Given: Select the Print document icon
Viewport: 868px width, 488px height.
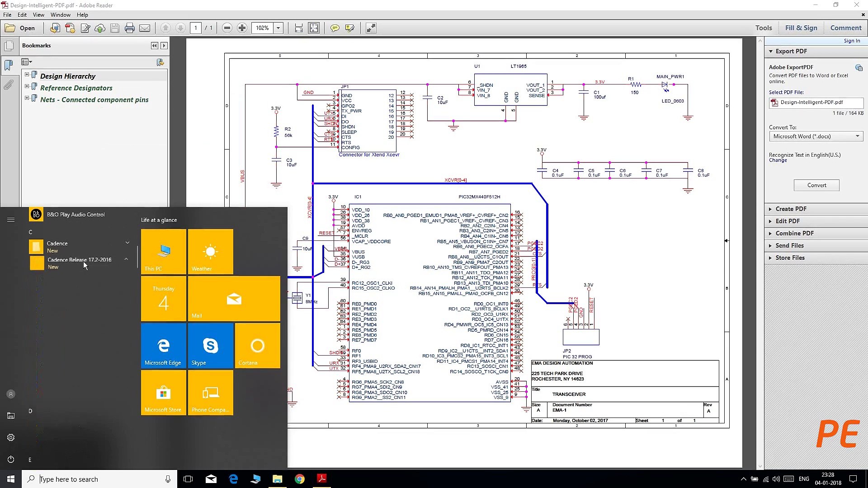Looking at the screenshot, I should (x=130, y=28).
